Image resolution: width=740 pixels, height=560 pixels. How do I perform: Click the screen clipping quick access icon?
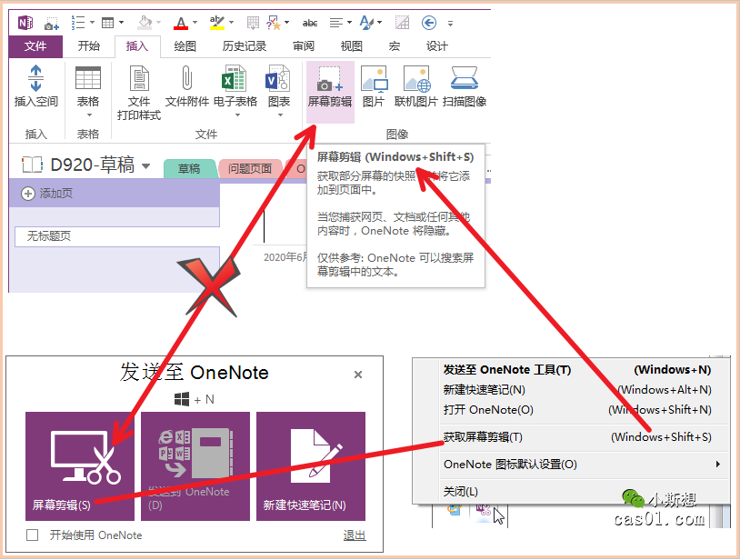pos(51,23)
